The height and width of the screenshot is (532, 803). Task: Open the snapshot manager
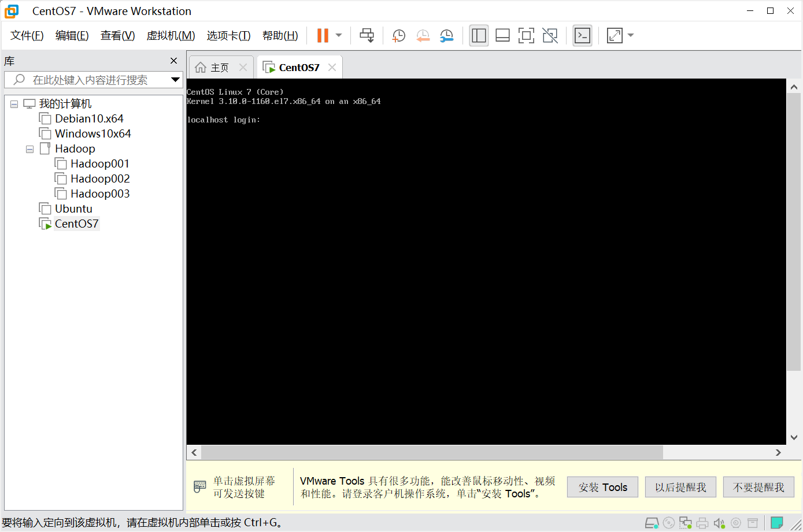[x=446, y=36]
